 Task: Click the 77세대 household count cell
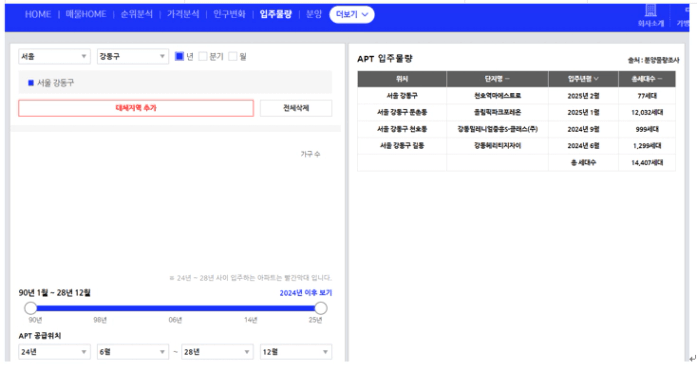[x=647, y=96]
